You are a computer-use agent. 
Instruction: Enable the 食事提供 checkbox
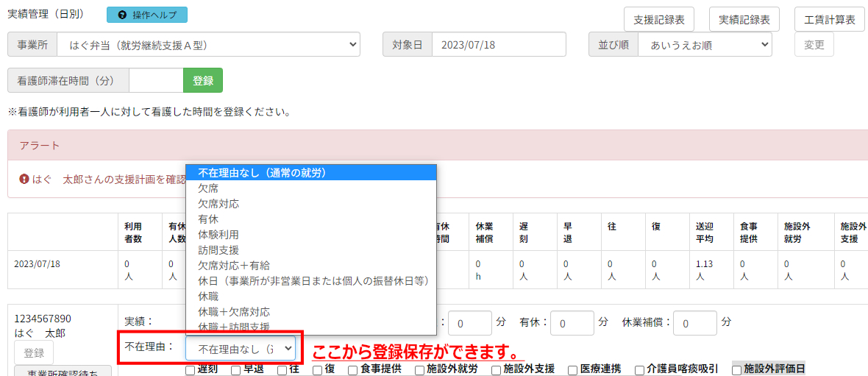[x=353, y=370]
